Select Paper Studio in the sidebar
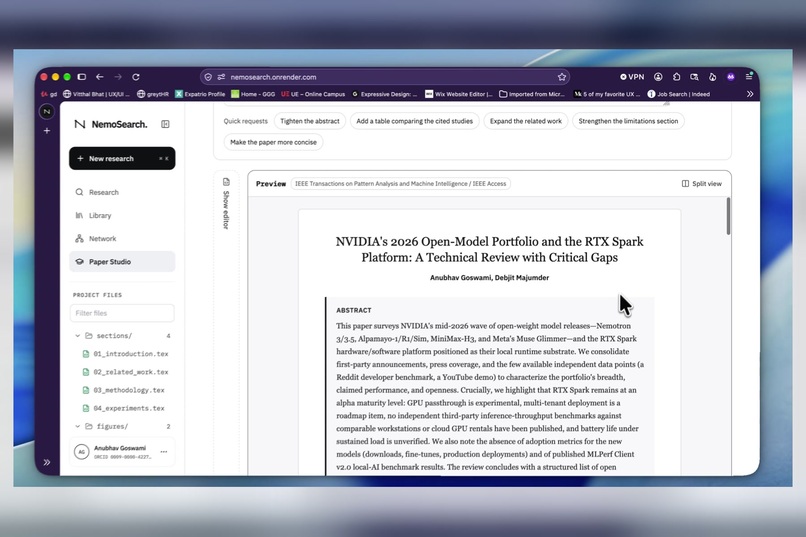806x537 pixels. 122,262
